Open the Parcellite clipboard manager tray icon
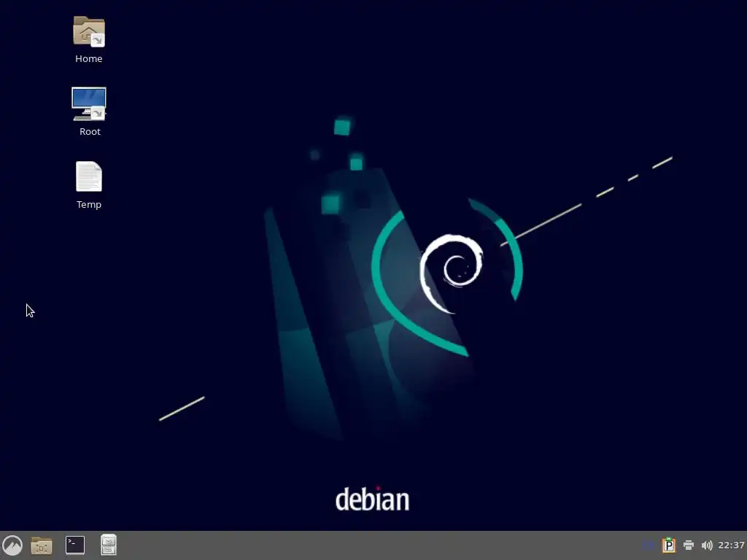 pyautogui.click(x=669, y=545)
